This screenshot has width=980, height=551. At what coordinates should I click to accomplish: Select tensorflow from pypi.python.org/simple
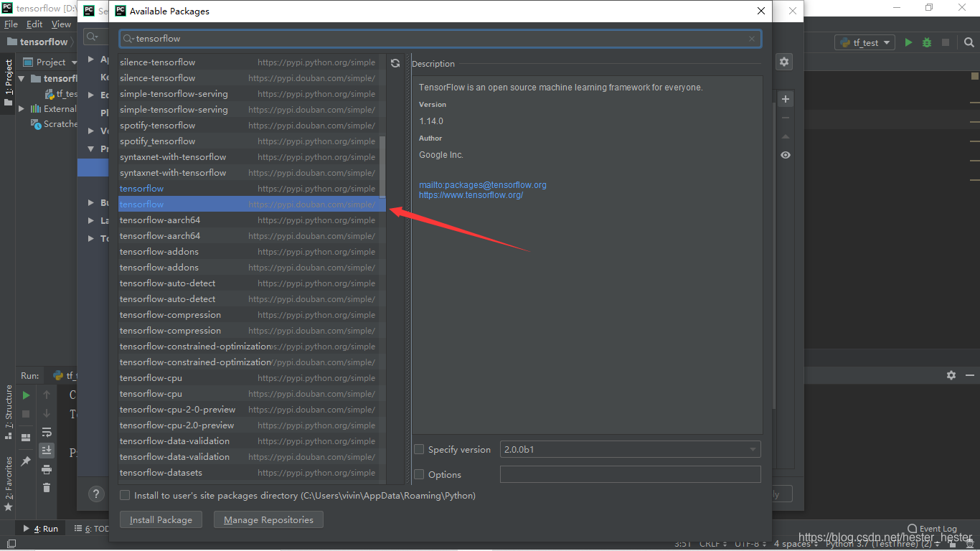[x=252, y=189]
